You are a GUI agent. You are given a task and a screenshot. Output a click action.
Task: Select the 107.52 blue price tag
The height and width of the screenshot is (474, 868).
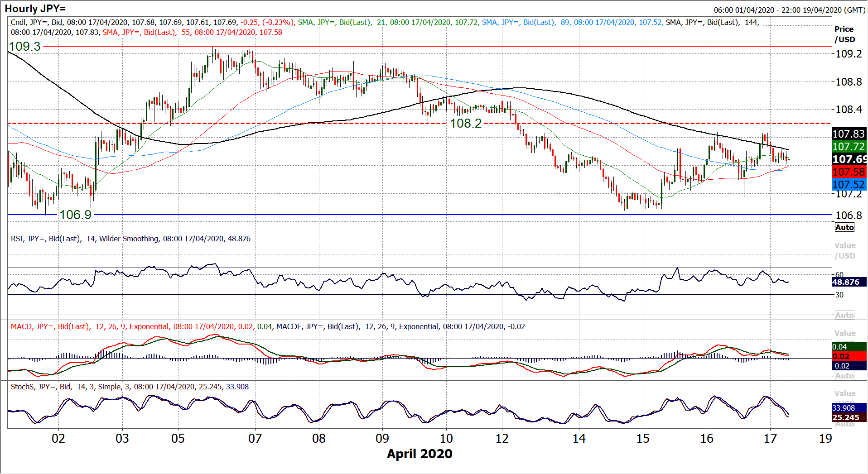[x=849, y=184]
